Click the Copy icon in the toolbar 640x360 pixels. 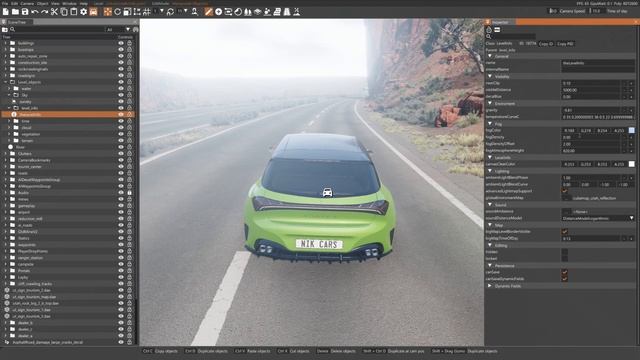[64, 12]
